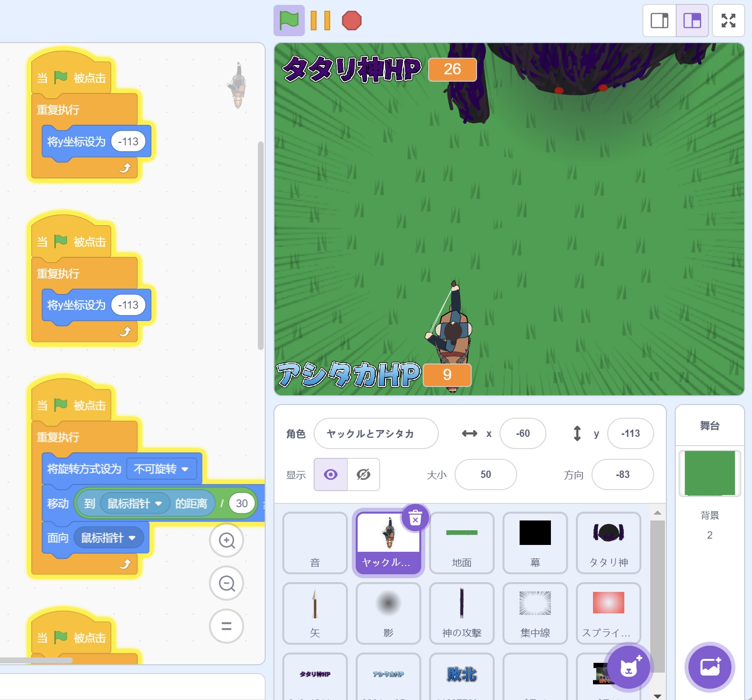Click the dark Tatari god sprite on stage

pyautogui.click(x=582, y=68)
